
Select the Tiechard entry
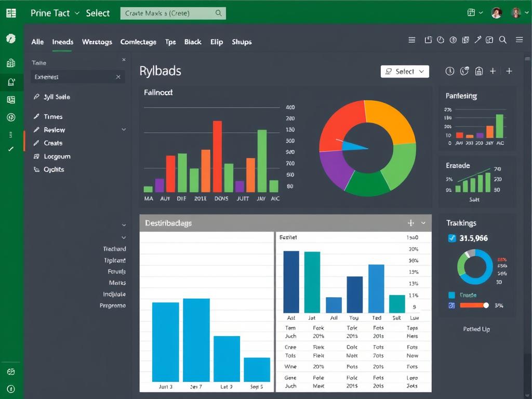click(x=114, y=249)
